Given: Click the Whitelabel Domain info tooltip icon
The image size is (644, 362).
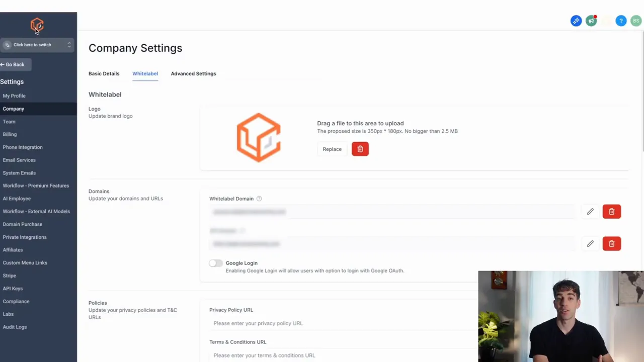Looking at the screenshot, I should pos(259,199).
